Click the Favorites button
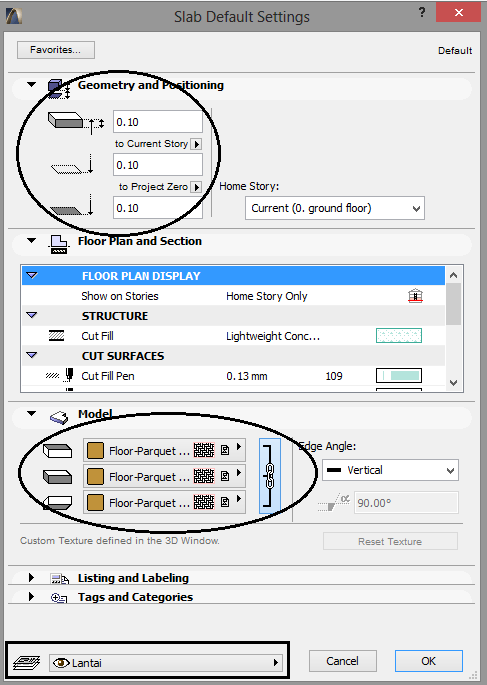 point(56,50)
